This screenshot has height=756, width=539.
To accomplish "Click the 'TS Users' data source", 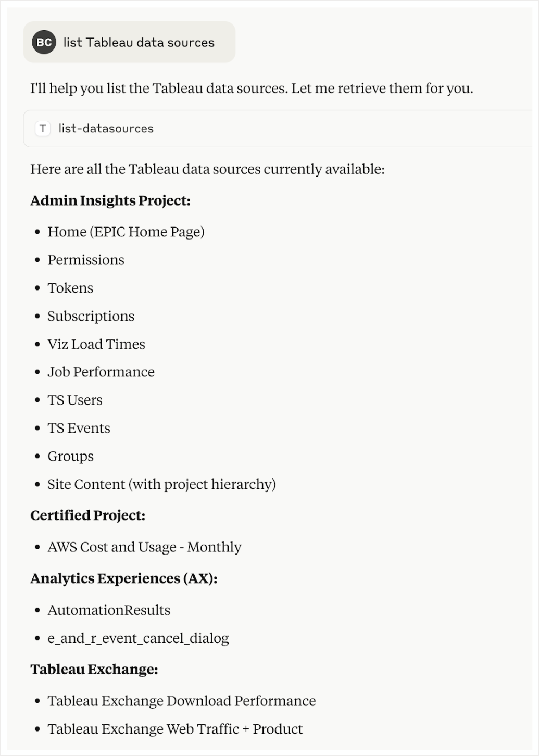I will tap(75, 400).
